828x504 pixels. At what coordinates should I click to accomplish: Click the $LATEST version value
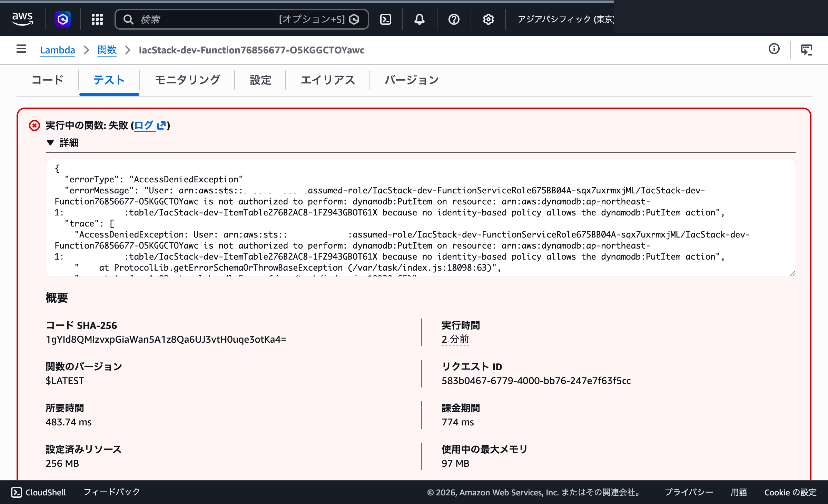(x=65, y=381)
